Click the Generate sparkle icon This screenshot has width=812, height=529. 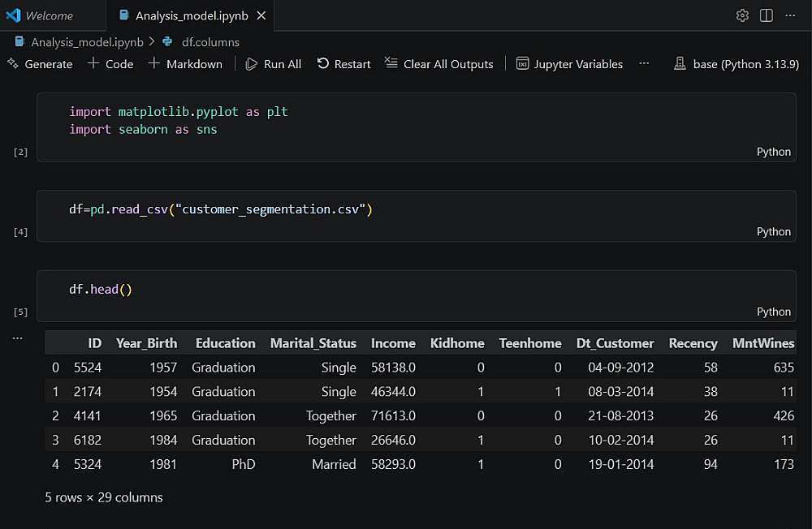tap(13, 63)
